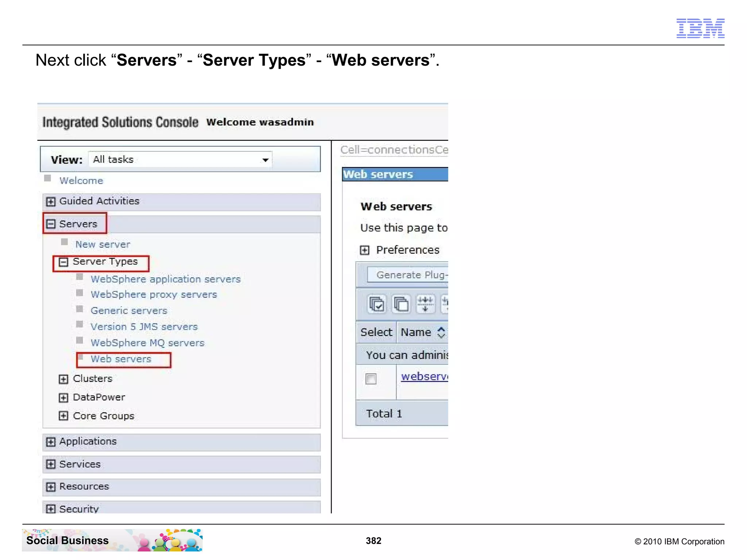Expand the Security section
747x560 pixels.
[51, 509]
